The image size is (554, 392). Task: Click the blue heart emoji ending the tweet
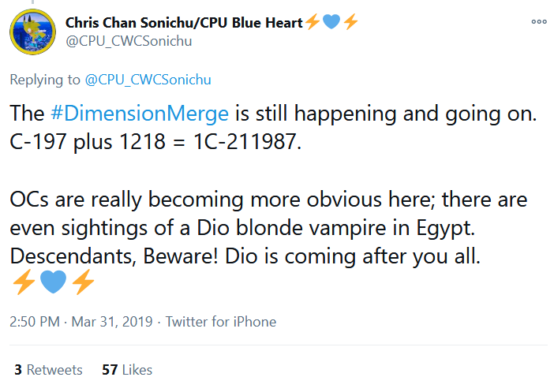(54, 282)
